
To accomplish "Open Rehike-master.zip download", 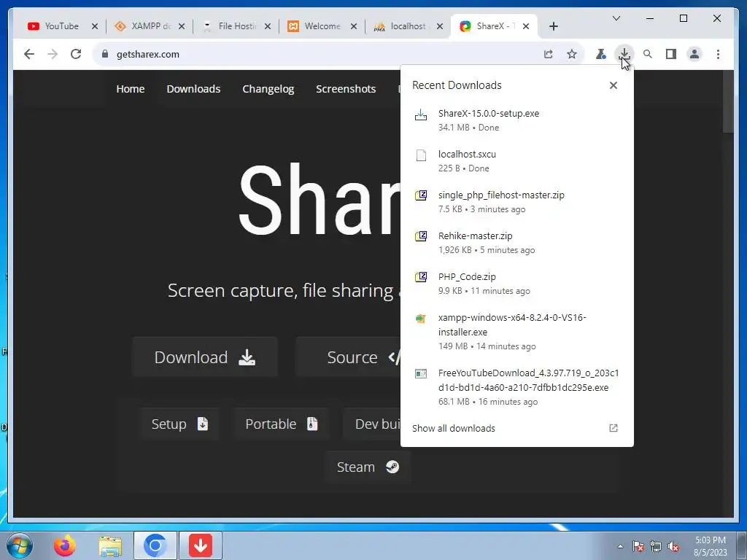I will point(517,243).
